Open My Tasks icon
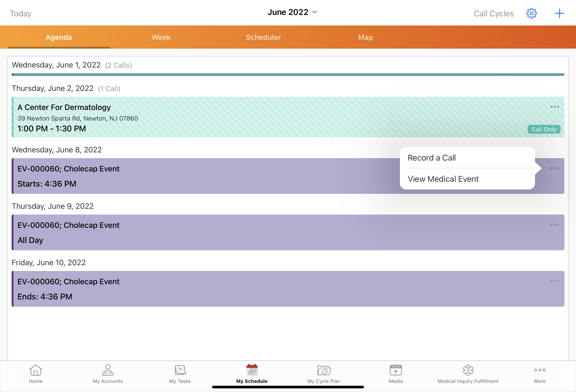 [180, 371]
